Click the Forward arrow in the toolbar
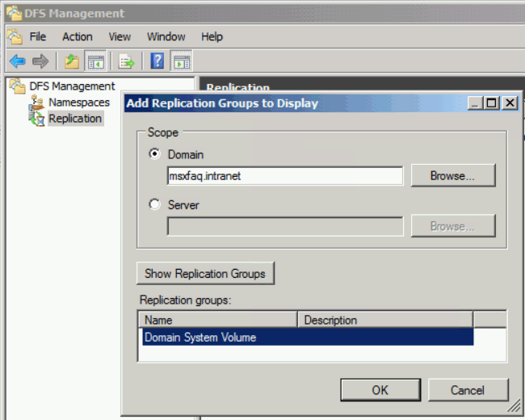The width and height of the screenshot is (525, 420). coord(40,61)
